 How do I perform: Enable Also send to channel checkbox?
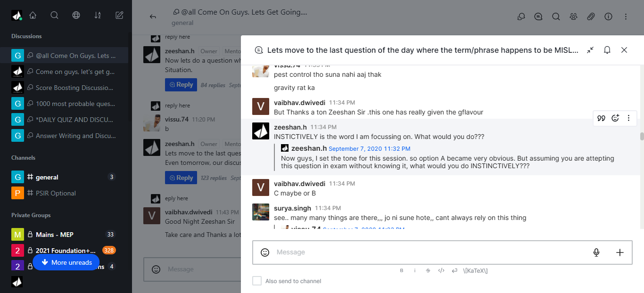tap(257, 281)
